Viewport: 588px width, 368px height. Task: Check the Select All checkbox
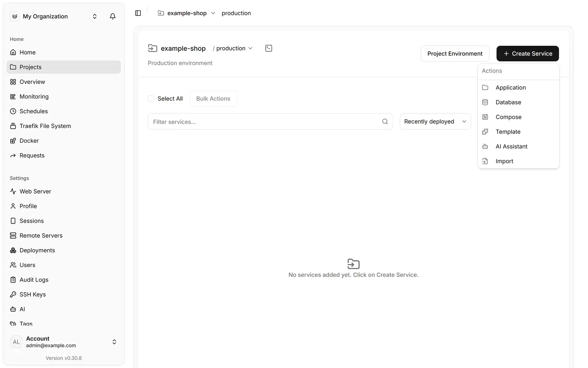tap(151, 99)
